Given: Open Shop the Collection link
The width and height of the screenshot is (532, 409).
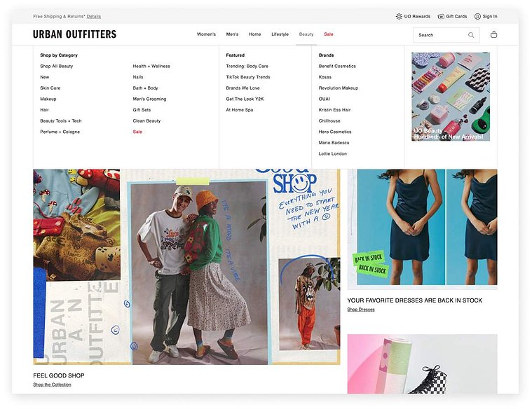Looking at the screenshot, I should pyautogui.click(x=53, y=384).
